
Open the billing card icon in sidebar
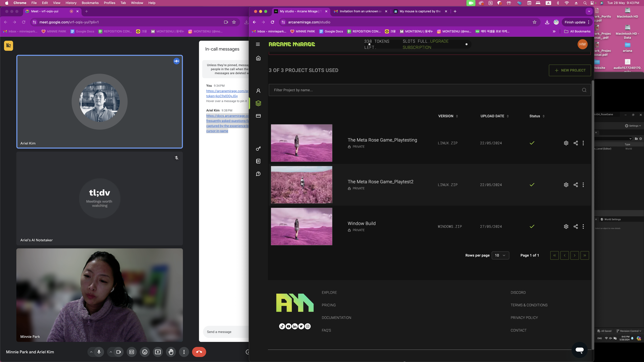[258, 116]
